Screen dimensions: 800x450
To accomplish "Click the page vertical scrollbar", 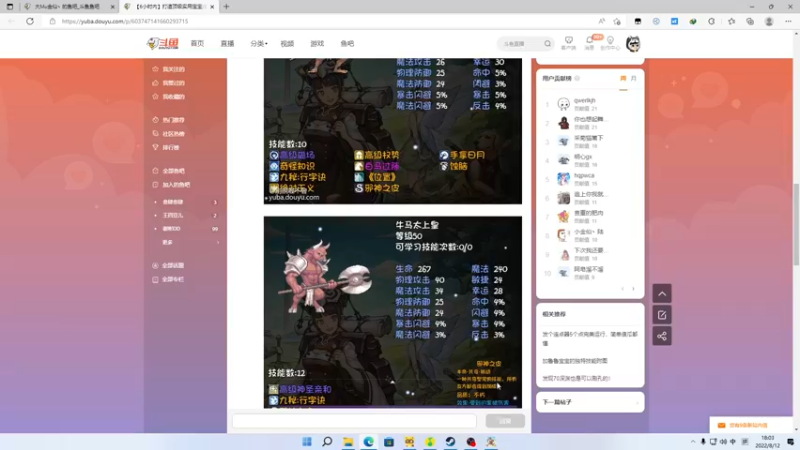I will click(x=796, y=224).
